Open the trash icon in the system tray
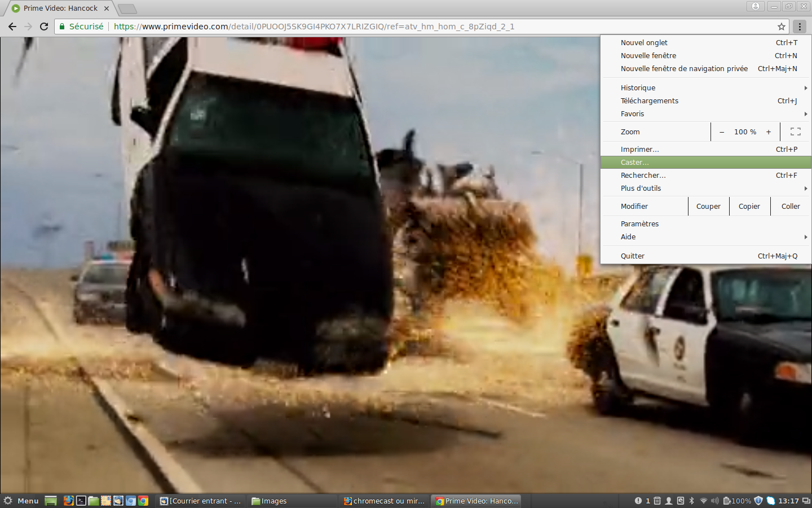 pyautogui.click(x=657, y=501)
